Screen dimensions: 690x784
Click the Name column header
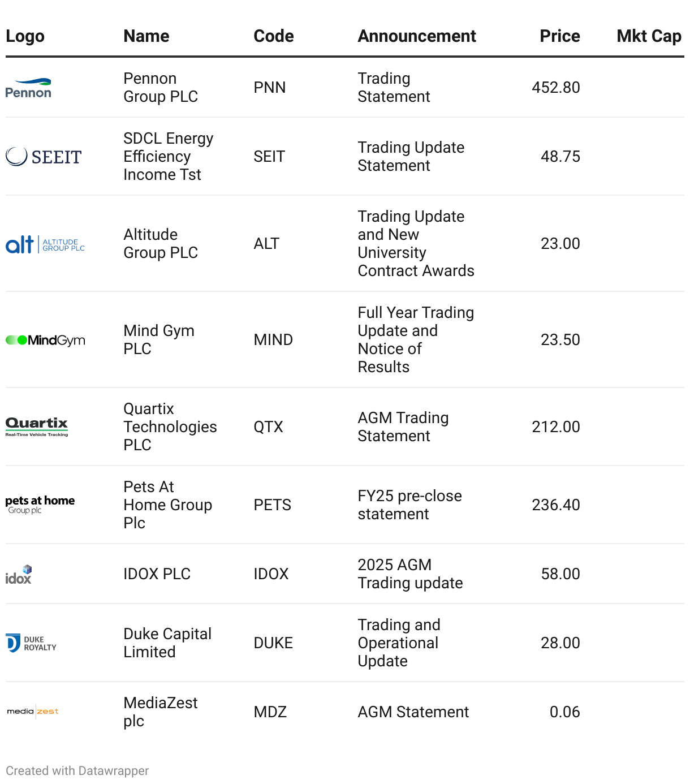tap(146, 36)
